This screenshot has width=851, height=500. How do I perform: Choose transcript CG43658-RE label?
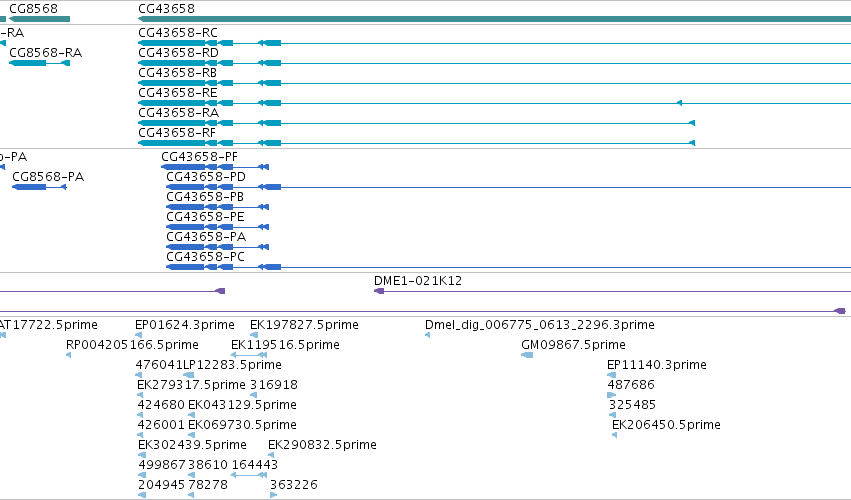[x=177, y=93]
